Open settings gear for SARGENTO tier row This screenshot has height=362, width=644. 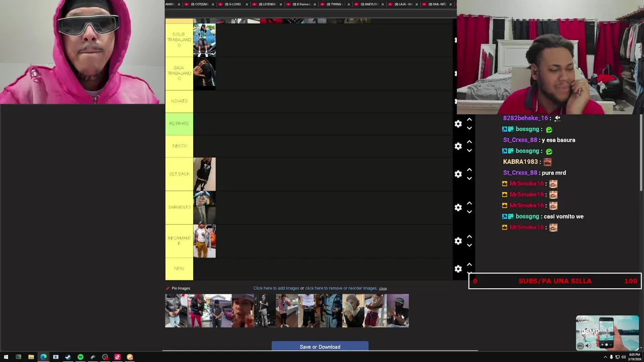(x=458, y=207)
